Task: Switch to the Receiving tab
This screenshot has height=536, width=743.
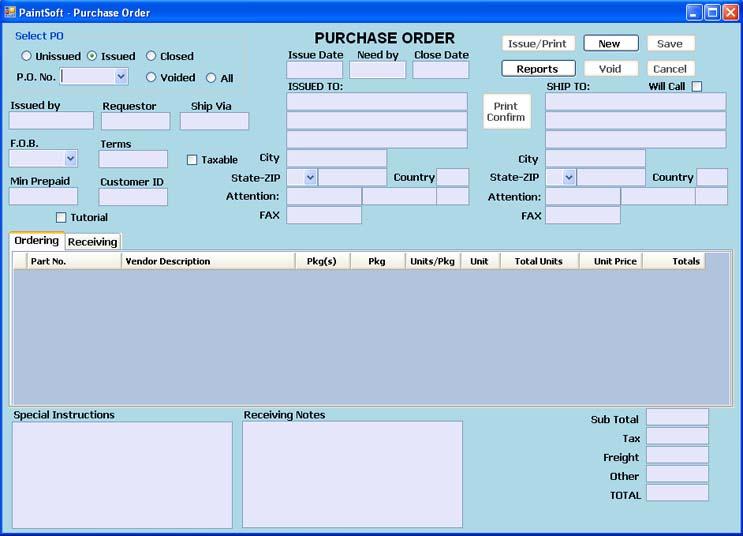Action: (92, 242)
